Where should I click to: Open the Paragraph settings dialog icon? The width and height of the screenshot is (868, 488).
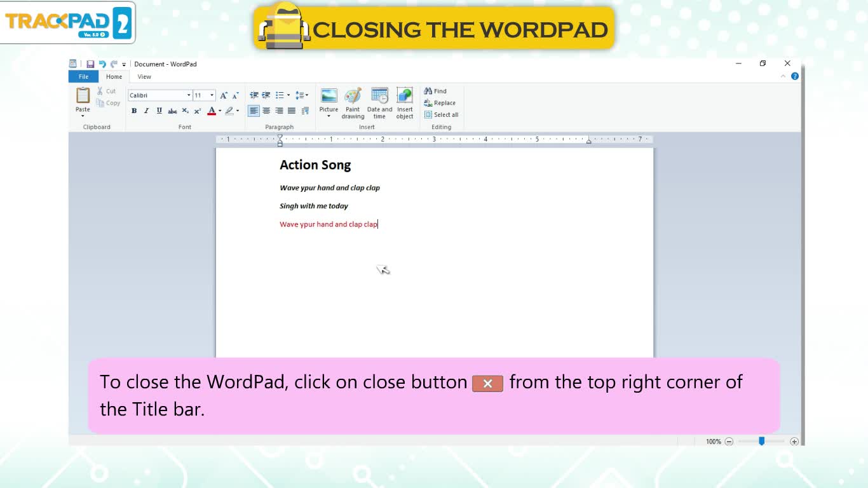305,111
